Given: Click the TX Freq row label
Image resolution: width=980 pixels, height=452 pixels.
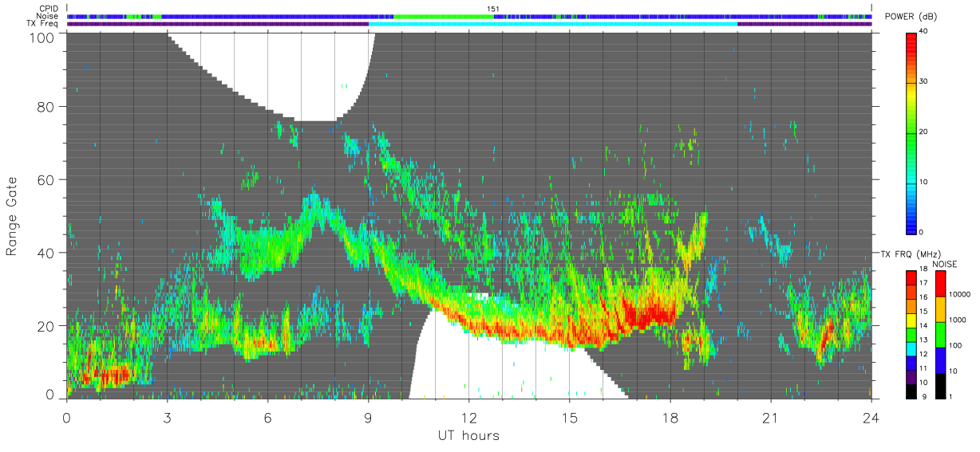Looking at the screenshot, I should tap(44, 23).
